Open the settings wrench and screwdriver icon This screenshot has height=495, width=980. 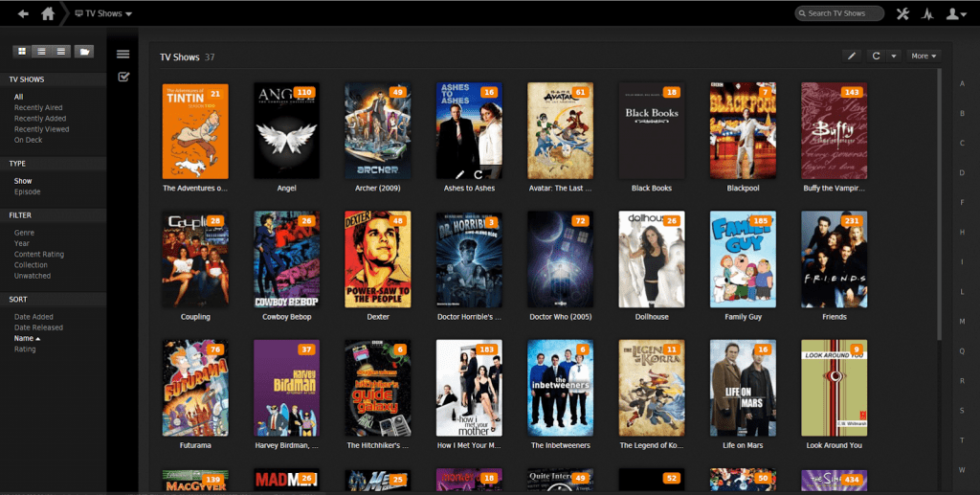coord(902,13)
